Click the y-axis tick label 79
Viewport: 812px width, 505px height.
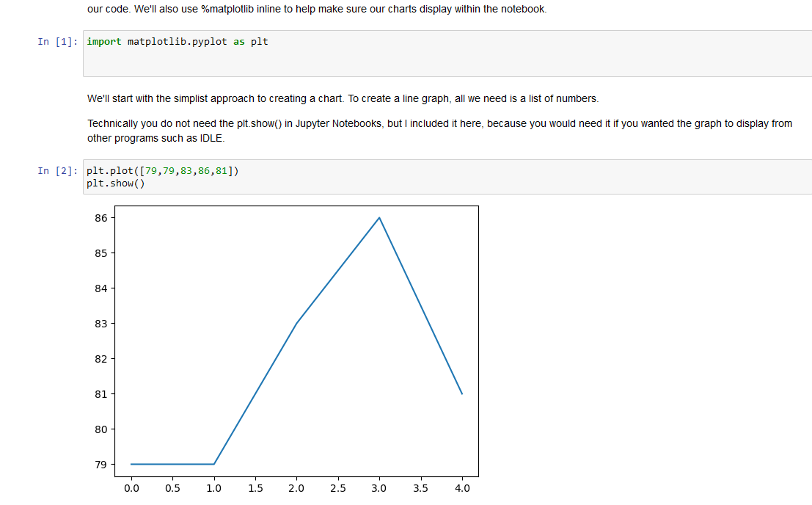pyautogui.click(x=100, y=465)
